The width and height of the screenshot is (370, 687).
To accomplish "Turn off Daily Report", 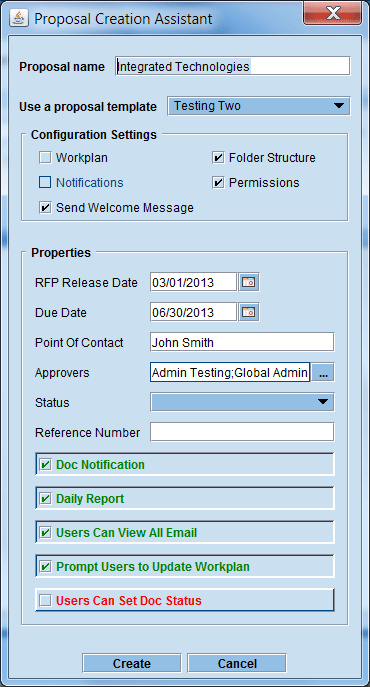I will pos(45,499).
